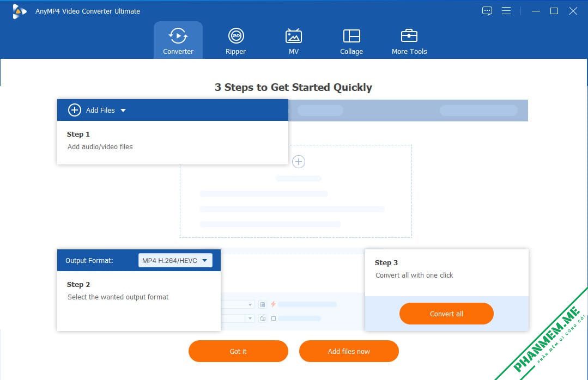Screen dimensions: 588x380
Task: Switch to the Collage tab
Action: coord(351,40)
